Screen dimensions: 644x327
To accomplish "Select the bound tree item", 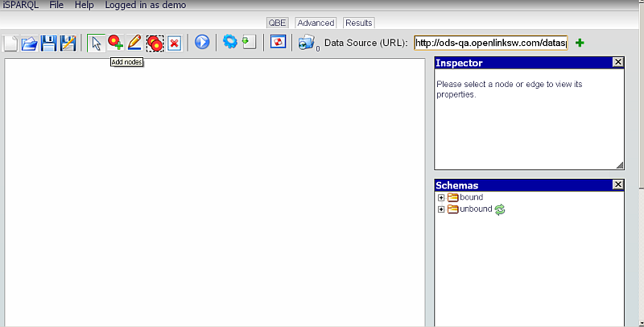I will coord(471,197).
